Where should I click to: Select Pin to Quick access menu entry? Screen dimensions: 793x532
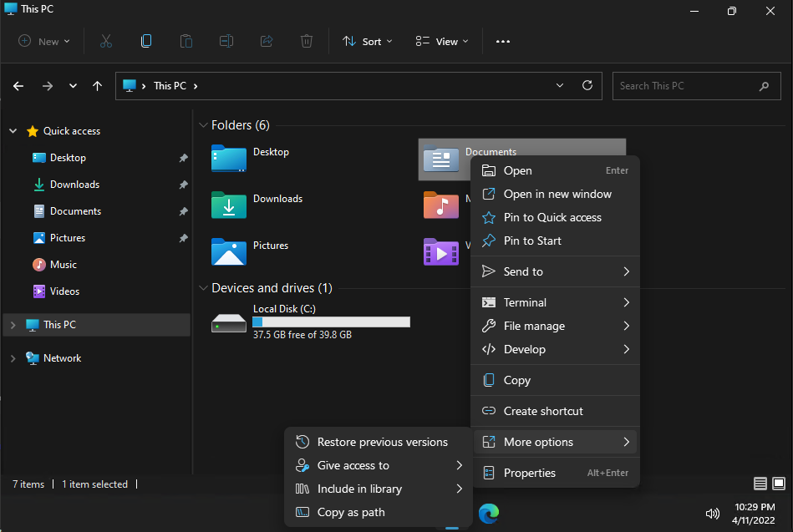click(552, 217)
